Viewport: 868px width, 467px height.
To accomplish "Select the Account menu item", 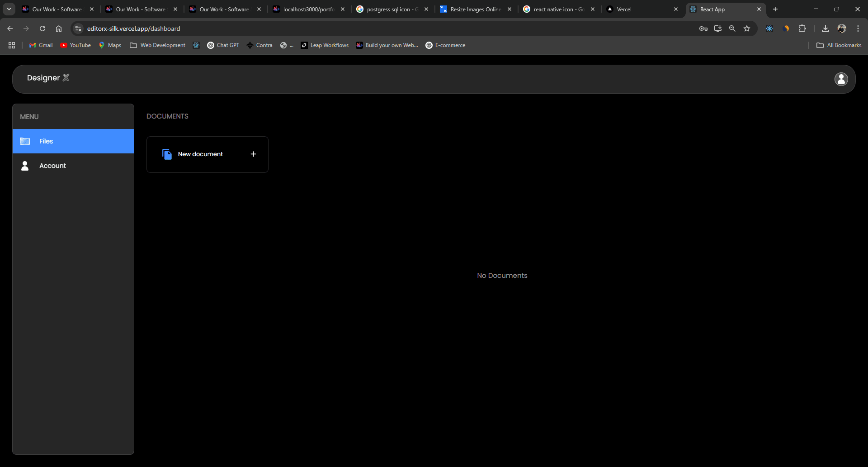I will coord(73,166).
